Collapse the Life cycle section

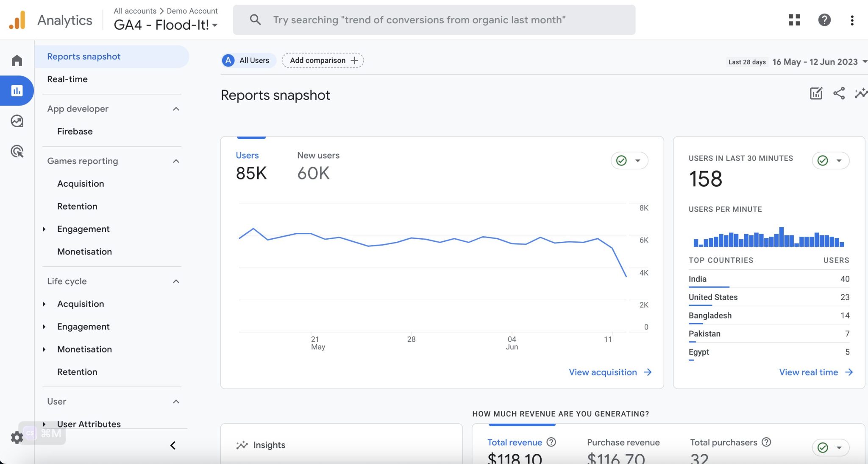pos(176,281)
